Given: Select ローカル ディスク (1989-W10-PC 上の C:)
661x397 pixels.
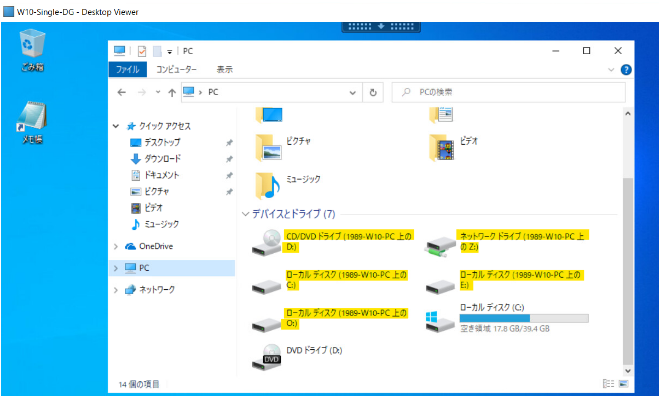Looking at the screenshot, I should (330, 281).
